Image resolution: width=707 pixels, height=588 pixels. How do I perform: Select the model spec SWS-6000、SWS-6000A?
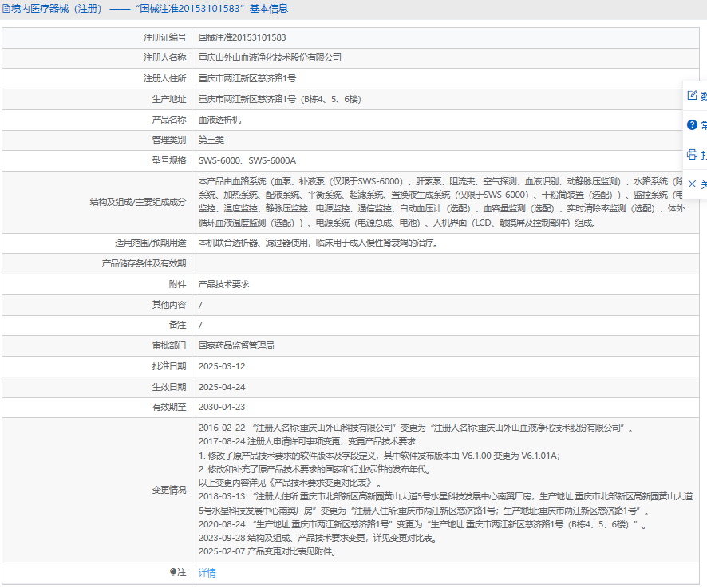[247, 160]
